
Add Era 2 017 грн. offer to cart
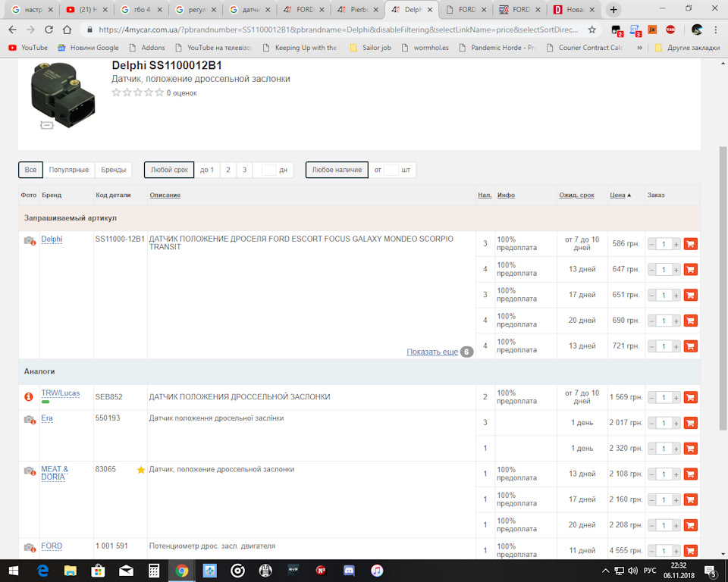pyautogui.click(x=690, y=423)
